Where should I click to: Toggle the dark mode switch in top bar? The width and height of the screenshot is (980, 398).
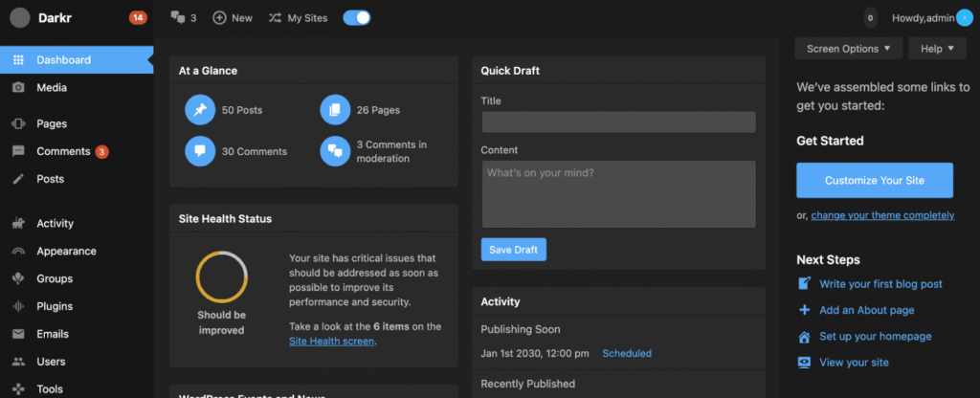(357, 17)
